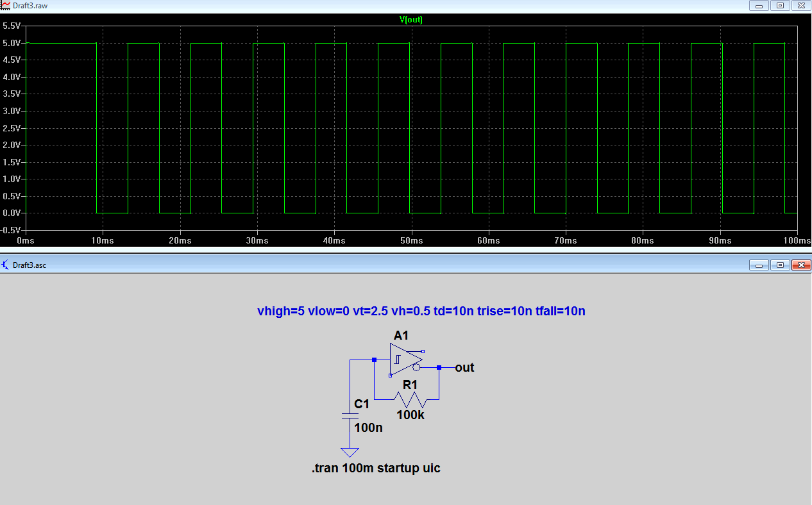The width and height of the screenshot is (812, 505).
Task: Close the Draft3.raw waveform window
Action: 801,5
